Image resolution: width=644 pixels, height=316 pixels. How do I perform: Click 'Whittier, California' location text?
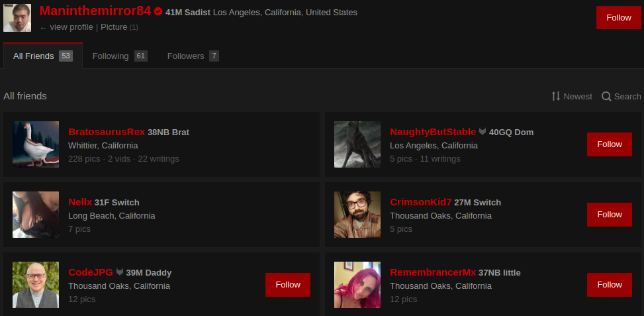tap(103, 146)
